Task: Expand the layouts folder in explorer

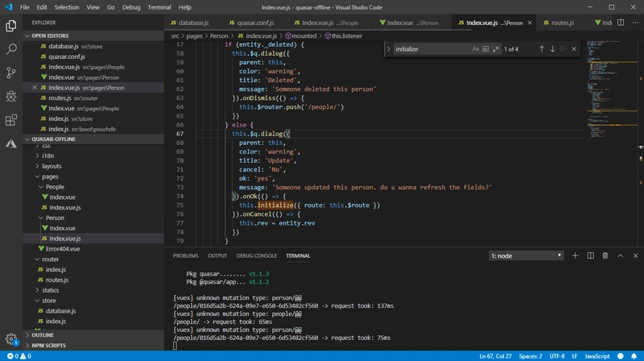Action: tap(52, 165)
